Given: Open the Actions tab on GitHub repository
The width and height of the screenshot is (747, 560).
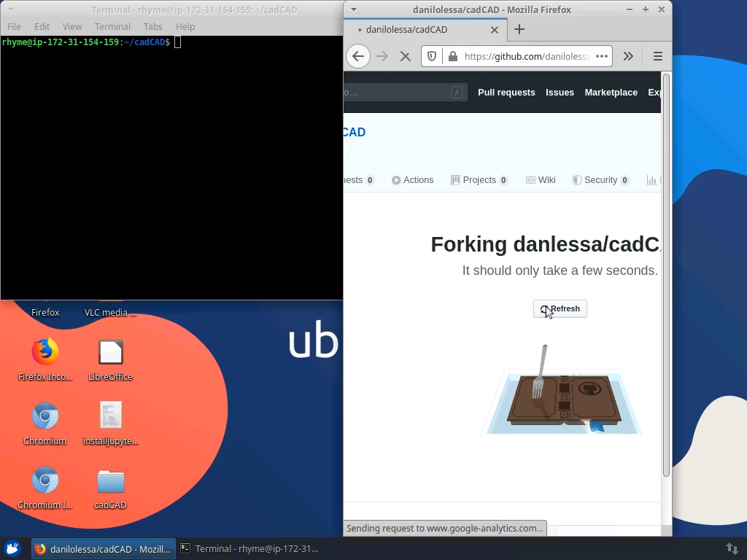Looking at the screenshot, I should click(x=418, y=179).
